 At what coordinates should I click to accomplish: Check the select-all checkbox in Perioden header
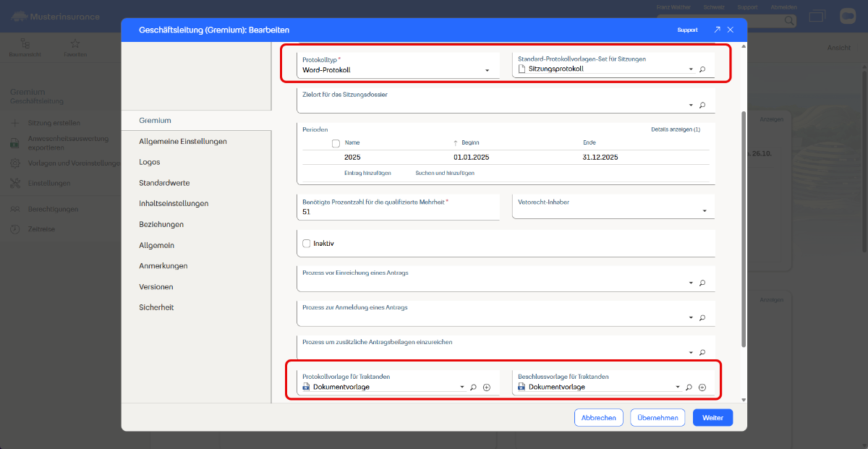336,143
